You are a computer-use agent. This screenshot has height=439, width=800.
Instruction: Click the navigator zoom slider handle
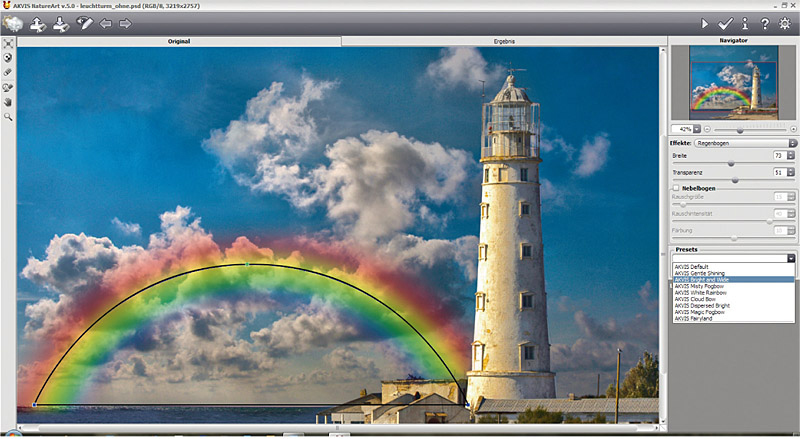[740, 130]
